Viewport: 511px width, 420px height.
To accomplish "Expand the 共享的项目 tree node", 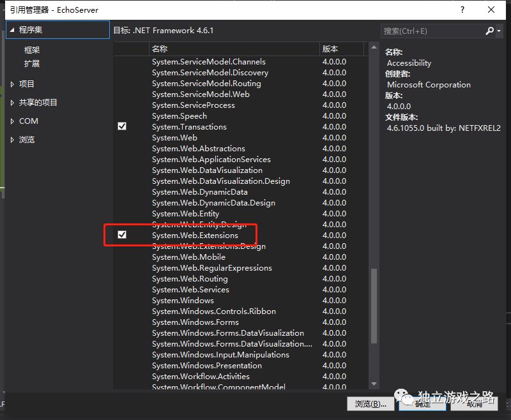I will [x=13, y=103].
